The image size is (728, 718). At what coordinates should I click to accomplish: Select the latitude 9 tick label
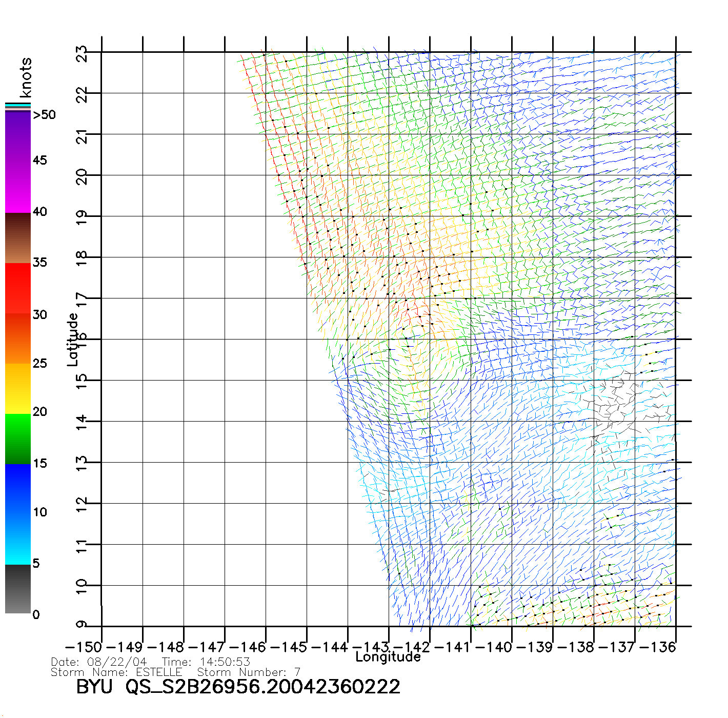point(82,625)
